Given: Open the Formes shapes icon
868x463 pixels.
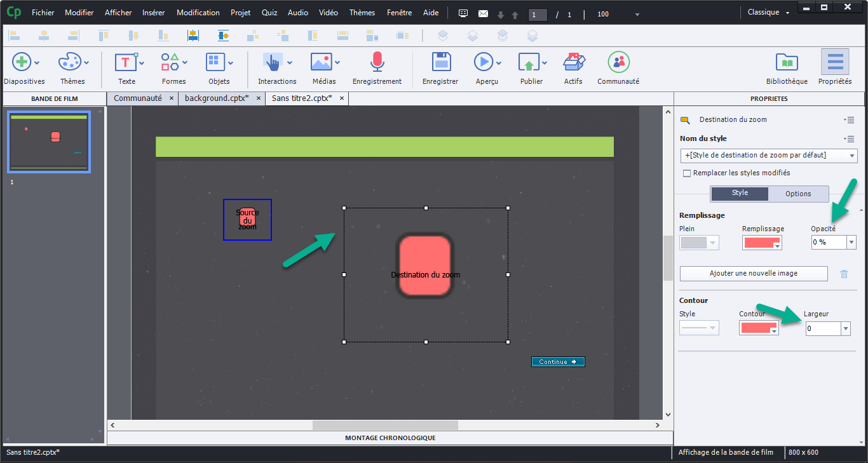Looking at the screenshot, I should click(x=170, y=62).
